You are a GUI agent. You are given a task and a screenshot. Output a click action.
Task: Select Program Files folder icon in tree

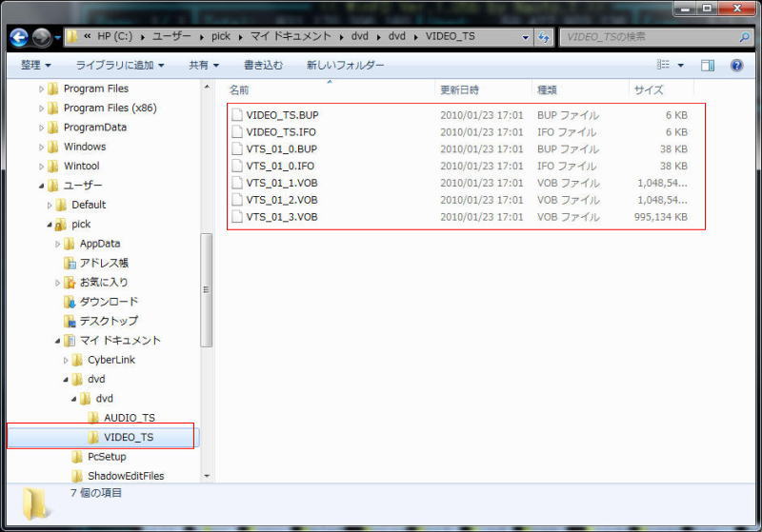[x=53, y=89]
